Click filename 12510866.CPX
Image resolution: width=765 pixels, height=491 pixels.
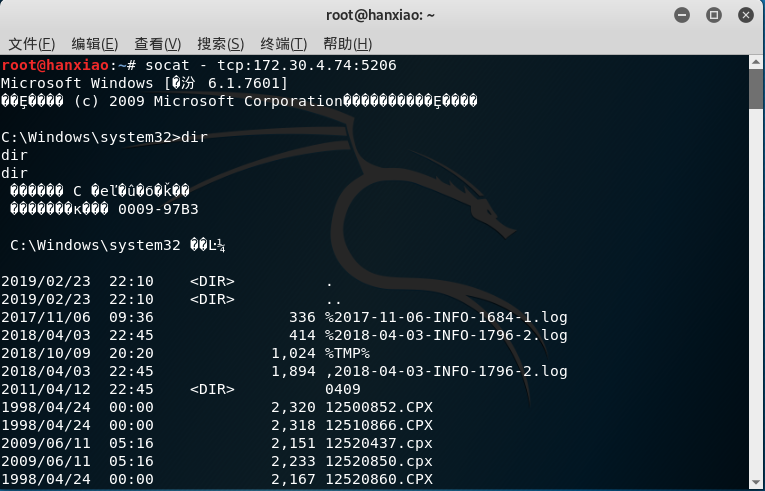click(379, 426)
